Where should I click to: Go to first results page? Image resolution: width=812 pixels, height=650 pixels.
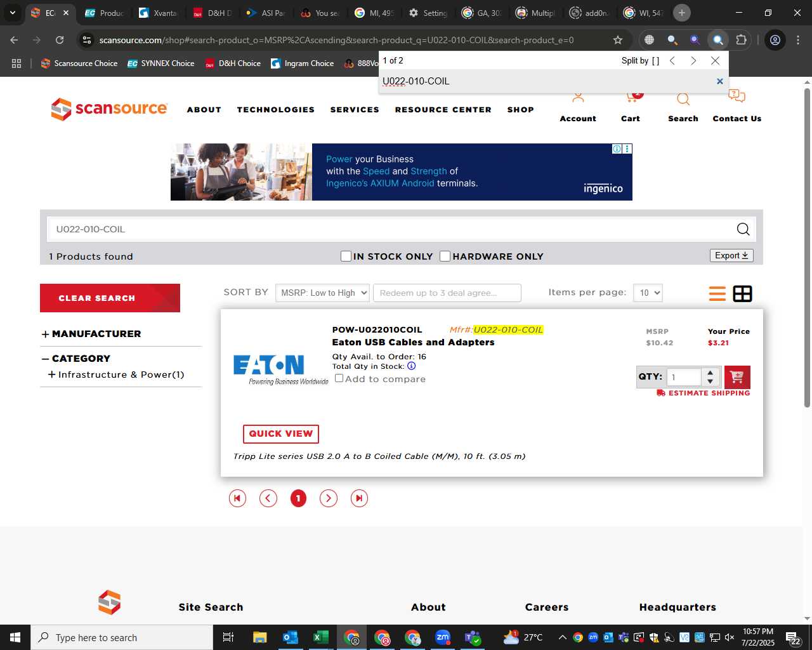(237, 498)
